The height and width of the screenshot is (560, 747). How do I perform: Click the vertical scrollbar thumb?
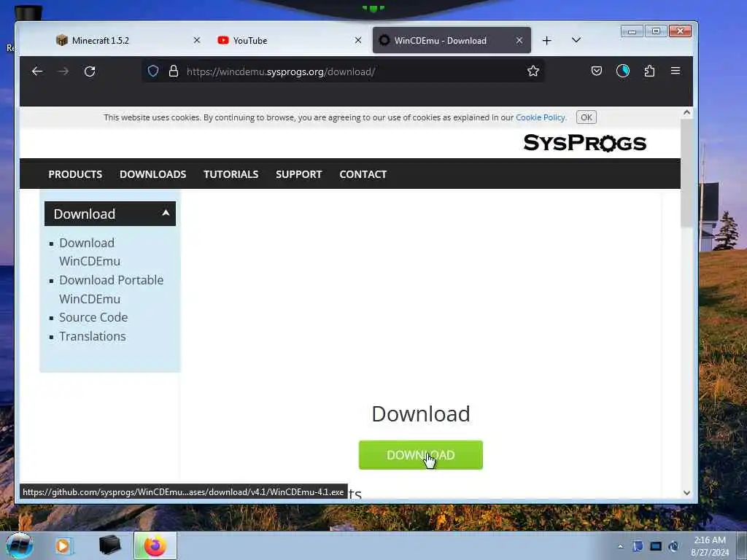(x=686, y=174)
